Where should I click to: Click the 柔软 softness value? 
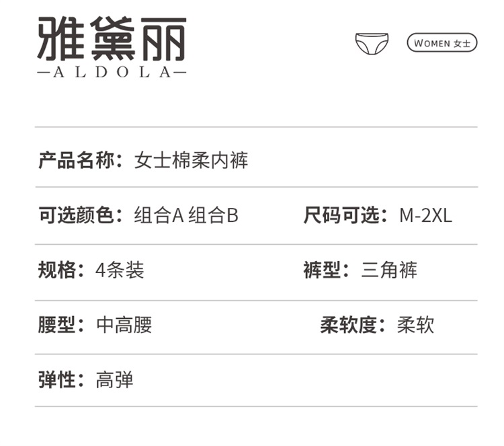(415, 325)
